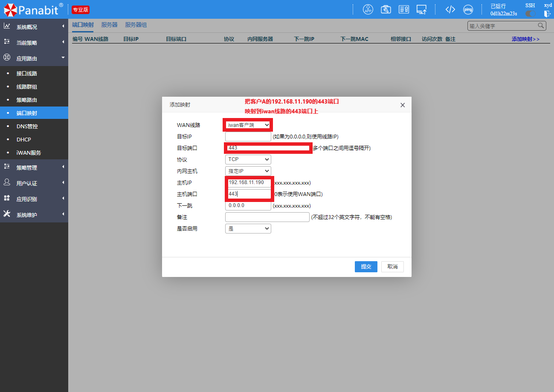
Task: Switch to 服务器 tab
Action: (x=109, y=25)
